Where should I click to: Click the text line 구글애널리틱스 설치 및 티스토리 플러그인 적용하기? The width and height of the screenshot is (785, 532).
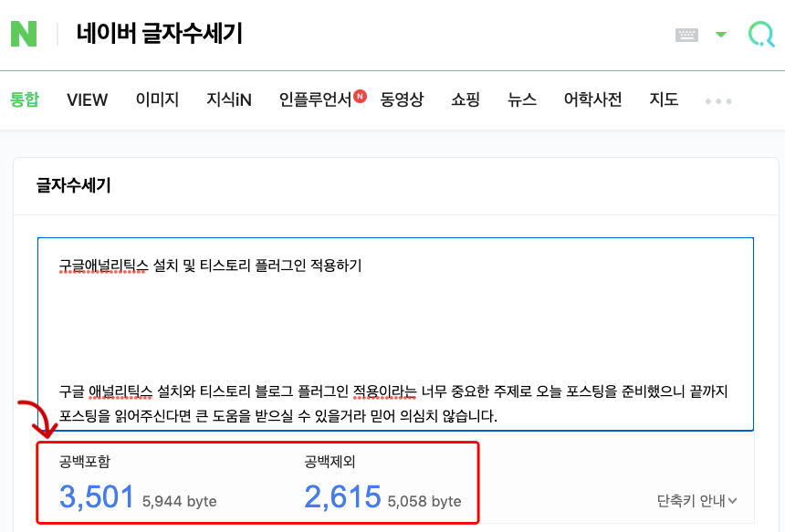tap(210, 266)
